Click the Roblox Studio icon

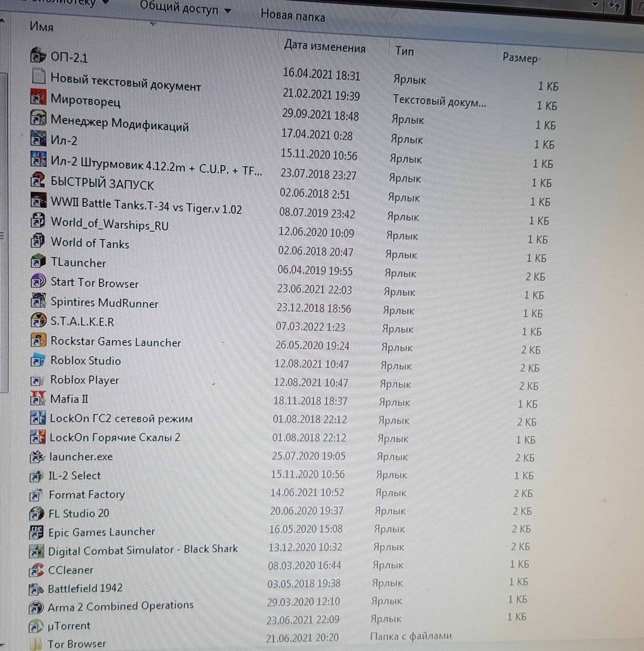(x=38, y=359)
